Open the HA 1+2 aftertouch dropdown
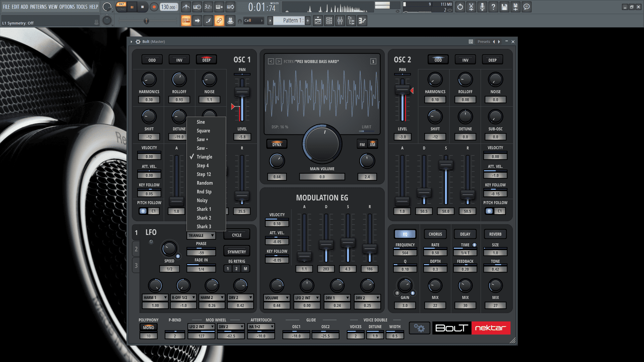Viewport: 644px width, 362px height. pos(261,326)
